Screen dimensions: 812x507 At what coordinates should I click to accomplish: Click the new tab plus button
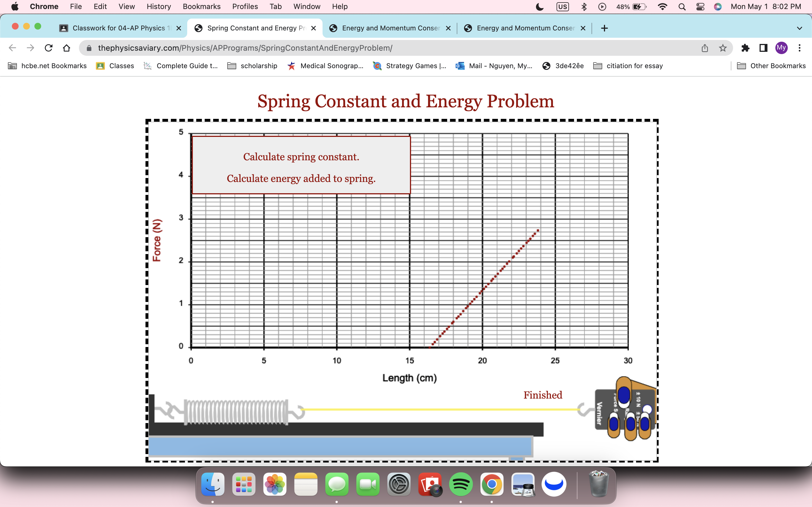(604, 28)
